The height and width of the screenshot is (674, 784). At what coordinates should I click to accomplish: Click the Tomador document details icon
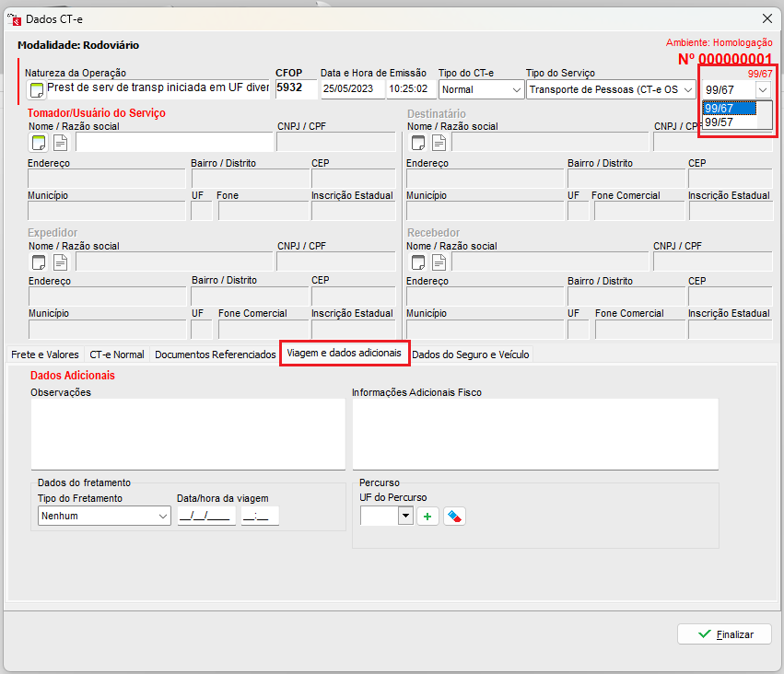60,142
